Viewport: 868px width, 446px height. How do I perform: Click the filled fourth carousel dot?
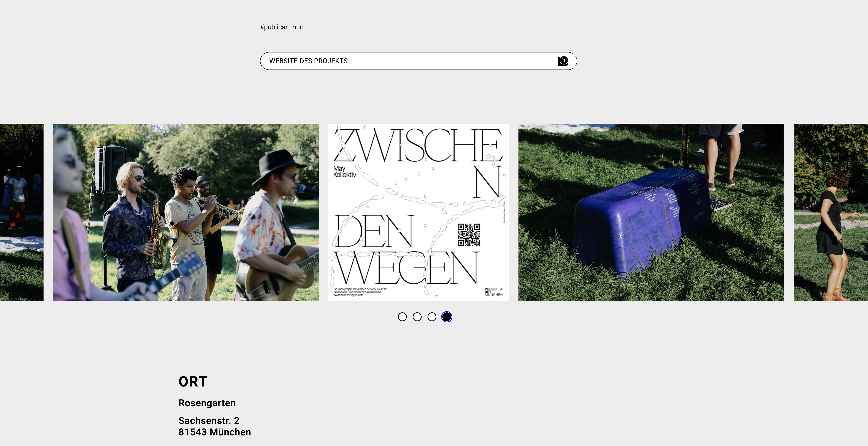[x=446, y=317]
